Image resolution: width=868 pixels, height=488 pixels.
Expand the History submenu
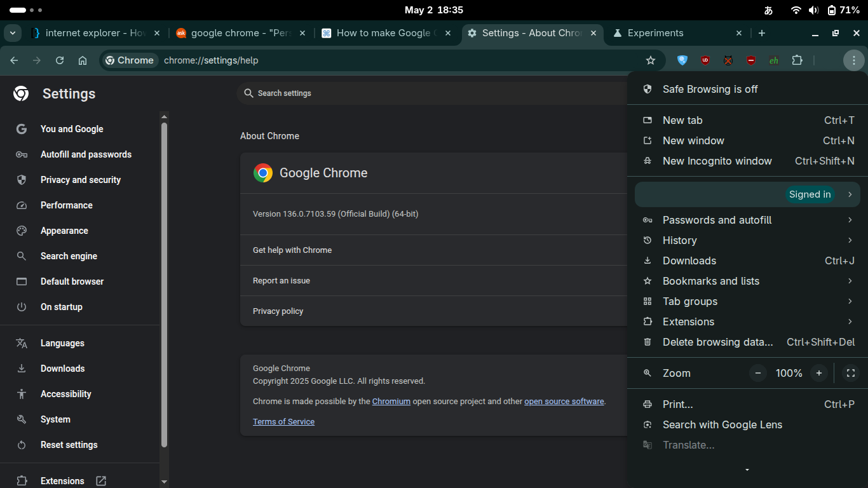coord(747,240)
